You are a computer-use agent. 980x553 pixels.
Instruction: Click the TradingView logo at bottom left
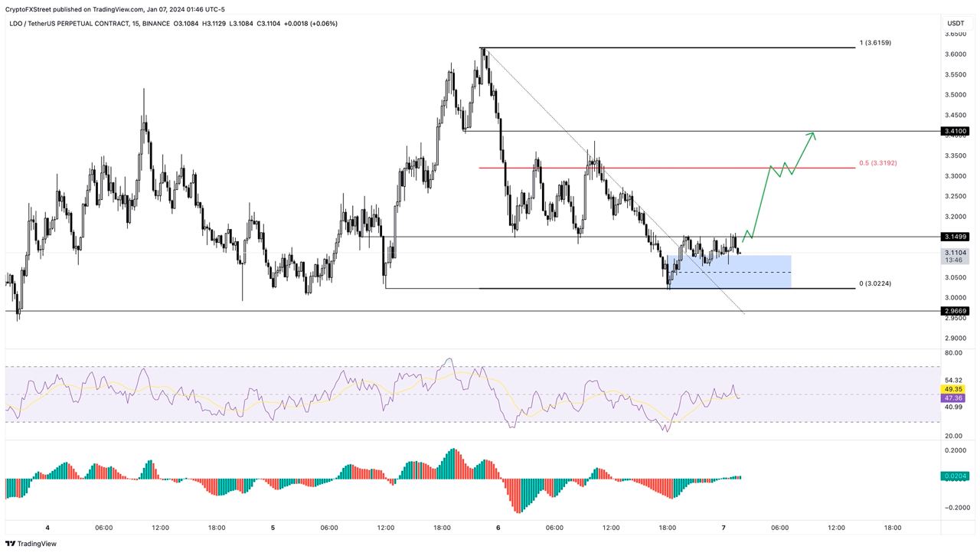point(31,544)
